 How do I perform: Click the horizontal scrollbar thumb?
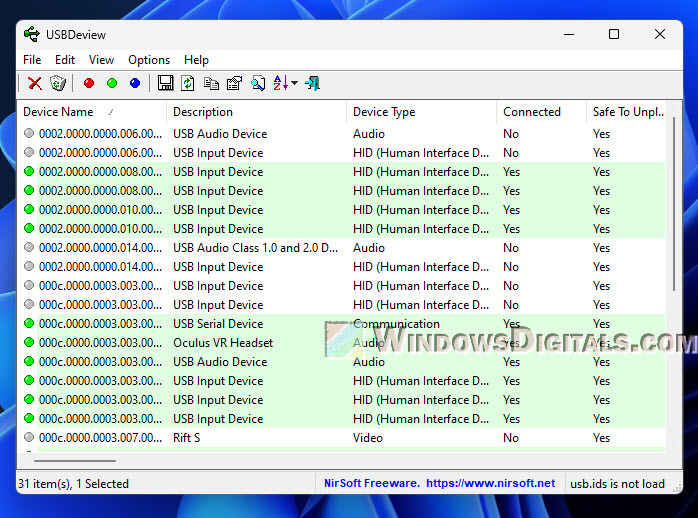click(75, 461)
